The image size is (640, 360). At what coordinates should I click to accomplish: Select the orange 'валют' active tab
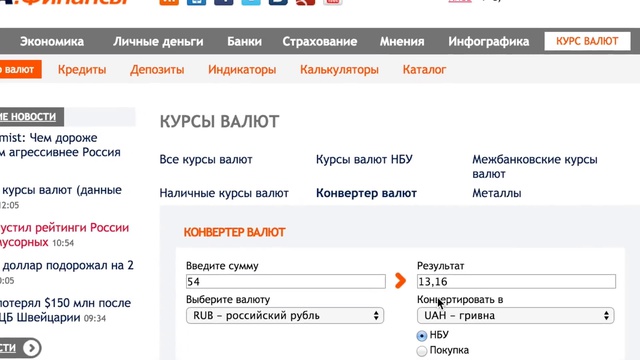point(20,69)
